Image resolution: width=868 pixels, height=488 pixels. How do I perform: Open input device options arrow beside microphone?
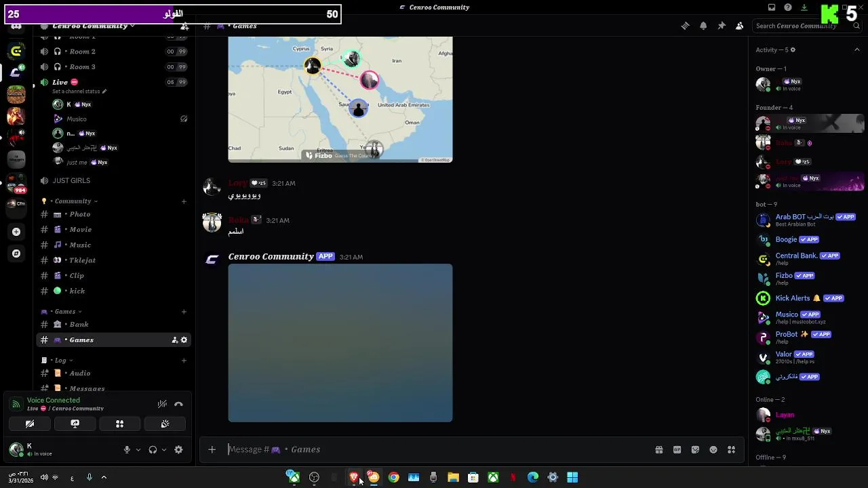click(x=138, y=449)
